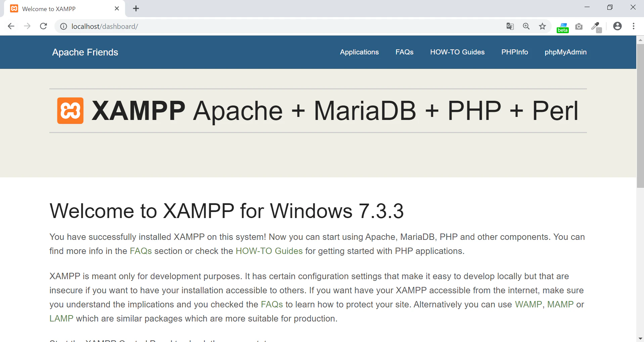Open the PHPInfo navigation link
This screenshot has height=342, width=644.
(x=514, y=52)
